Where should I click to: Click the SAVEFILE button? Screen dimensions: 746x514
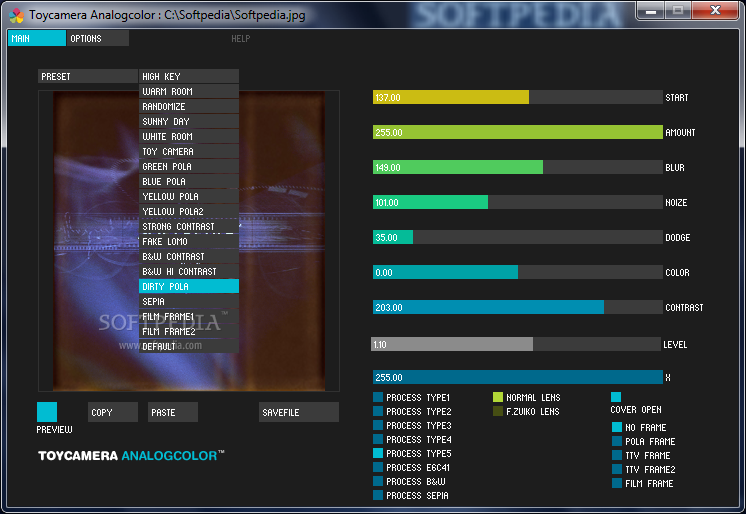[x=299, y=412]
